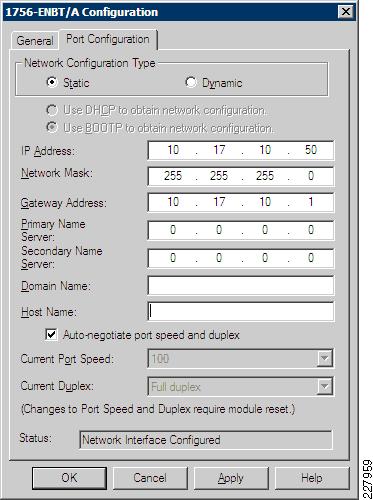Click the first octet of Network Mask
The height and width of the screenshot is (500, 373).
(173, 176)
